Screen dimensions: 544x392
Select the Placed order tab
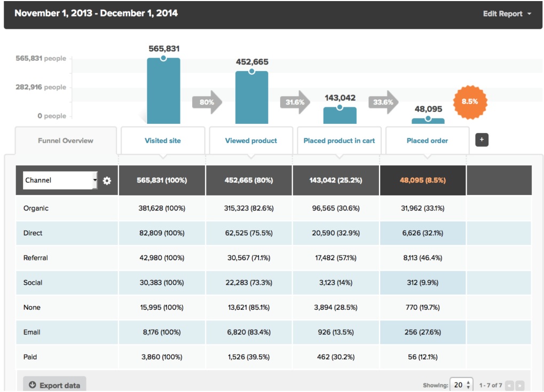point(426,140)
